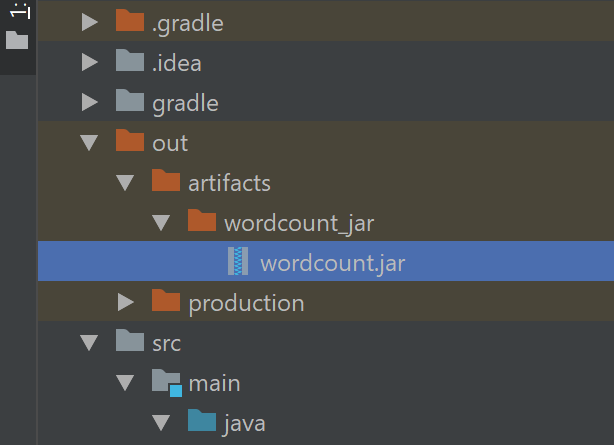Select the "gradle" label without a dot
Screen dimensions: 614x445
pyautogui.click(x=186, y=104)
